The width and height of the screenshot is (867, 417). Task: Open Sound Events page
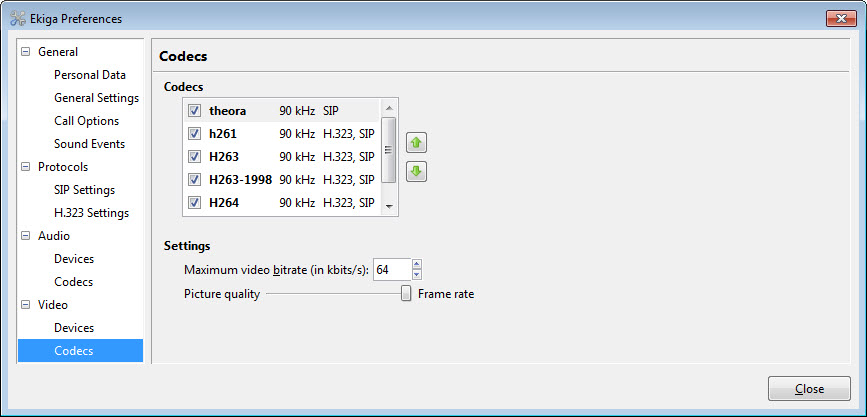tap(89, 144)
